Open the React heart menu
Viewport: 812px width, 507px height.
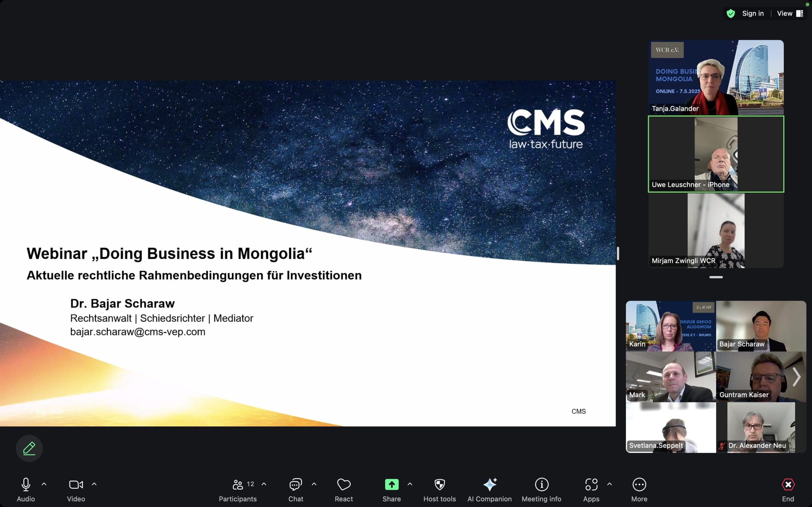[344, 485]
